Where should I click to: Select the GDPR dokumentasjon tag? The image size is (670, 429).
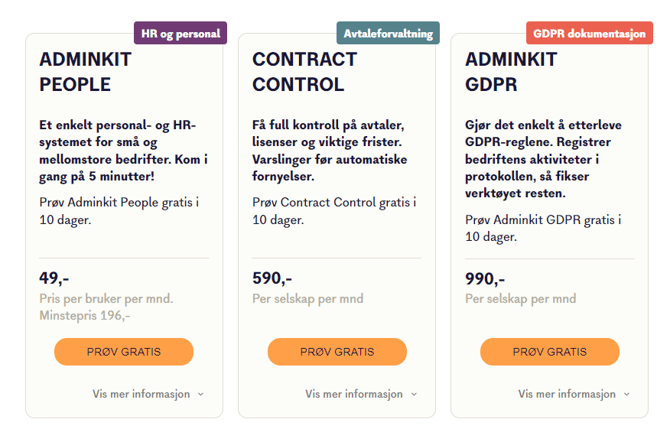[590, 33]
